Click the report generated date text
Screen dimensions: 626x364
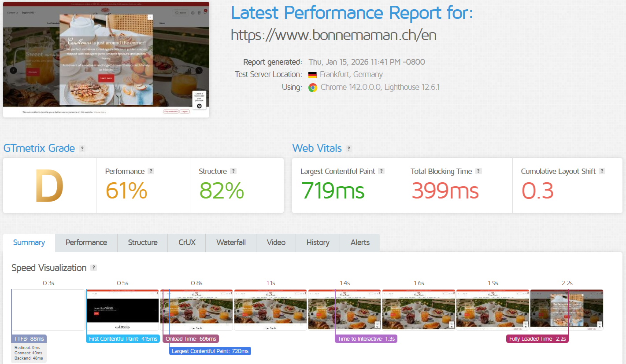click(367, 62)
